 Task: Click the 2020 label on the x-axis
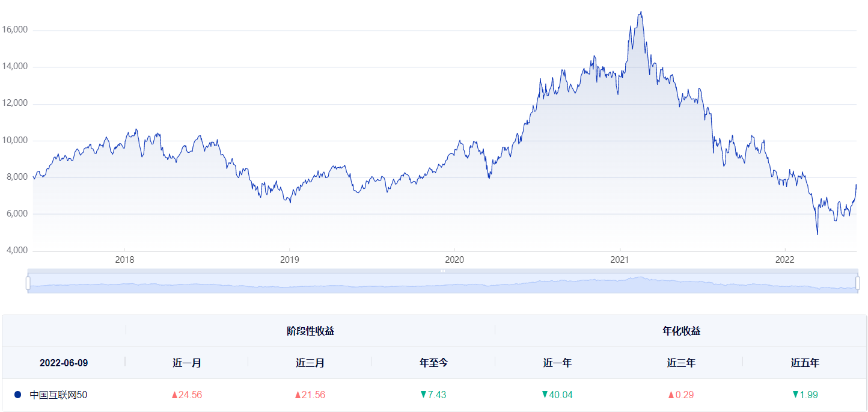pyautogui.click(x=454, y=260)
